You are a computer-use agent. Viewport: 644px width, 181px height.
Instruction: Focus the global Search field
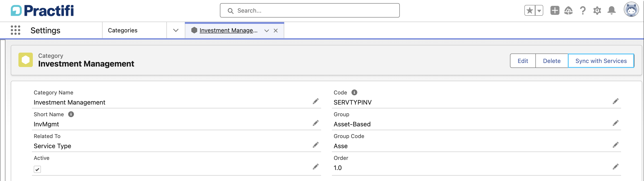tap(309, 11)
